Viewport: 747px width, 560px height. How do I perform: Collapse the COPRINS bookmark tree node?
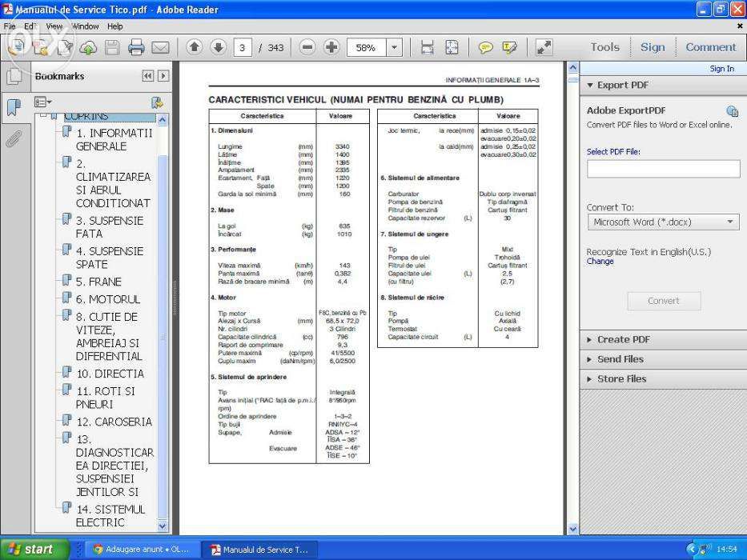43,115
